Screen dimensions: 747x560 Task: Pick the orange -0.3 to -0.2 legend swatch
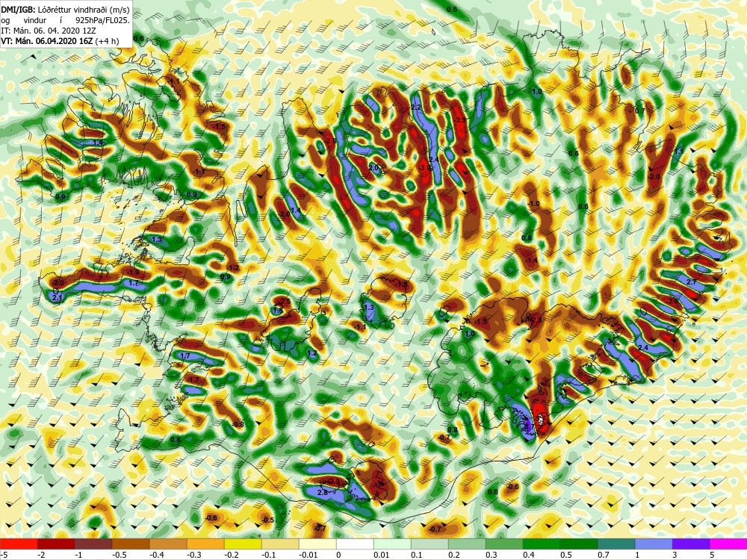click(x=205, y=544)
